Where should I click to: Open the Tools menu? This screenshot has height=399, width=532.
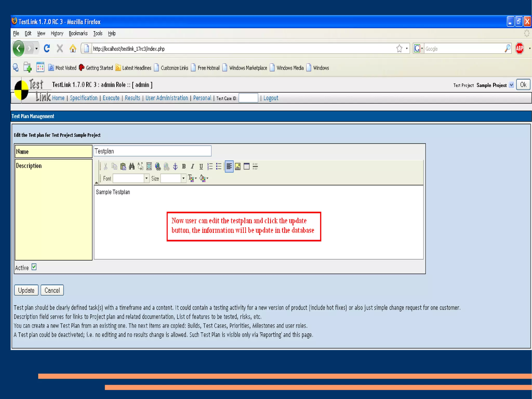coord(98,33)
